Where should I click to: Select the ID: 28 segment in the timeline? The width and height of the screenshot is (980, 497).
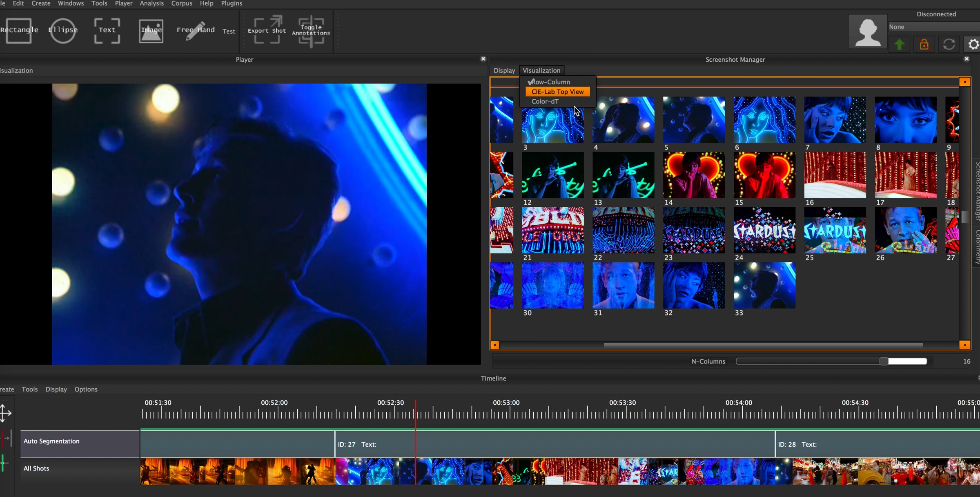pos(878,444)
